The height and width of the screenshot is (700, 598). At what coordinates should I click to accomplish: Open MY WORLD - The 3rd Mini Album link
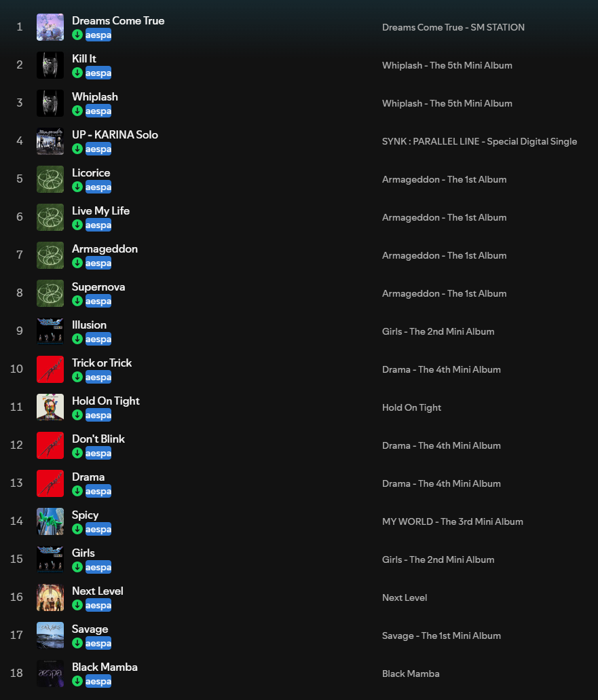452,521
